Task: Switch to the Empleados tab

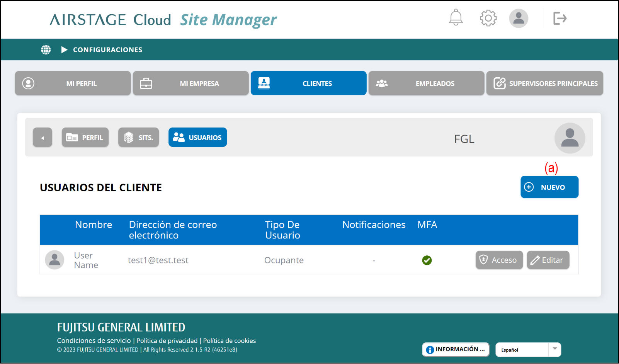Action: pyautogui.click(x=426, y=83)
